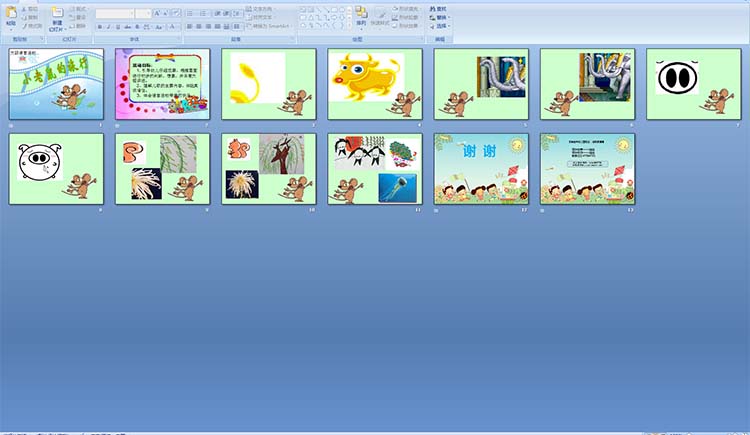Open the Clipboard dialog launcher
This screenshot has width=750, height=435.
click(42, 39)
